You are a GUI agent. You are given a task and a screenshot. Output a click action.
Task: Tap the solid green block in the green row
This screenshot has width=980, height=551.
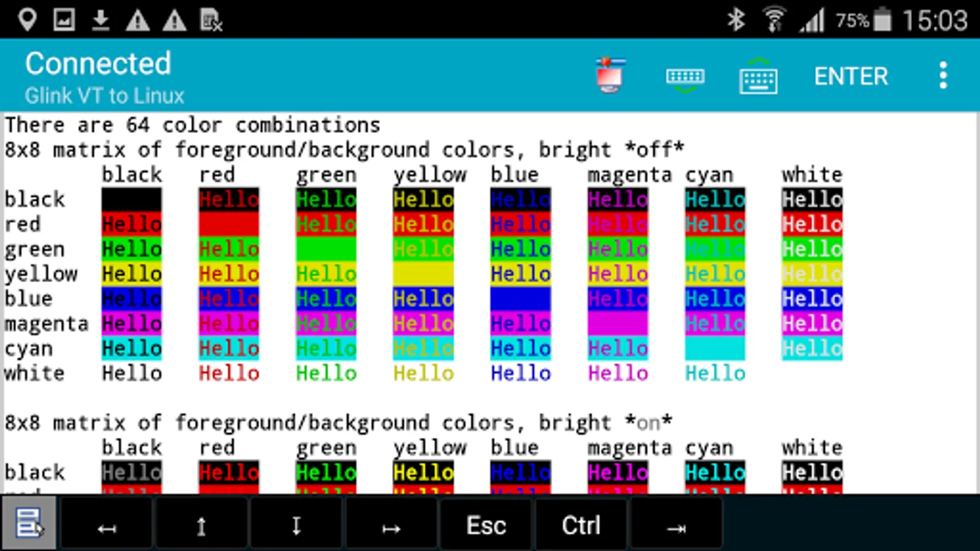point(326,249)
